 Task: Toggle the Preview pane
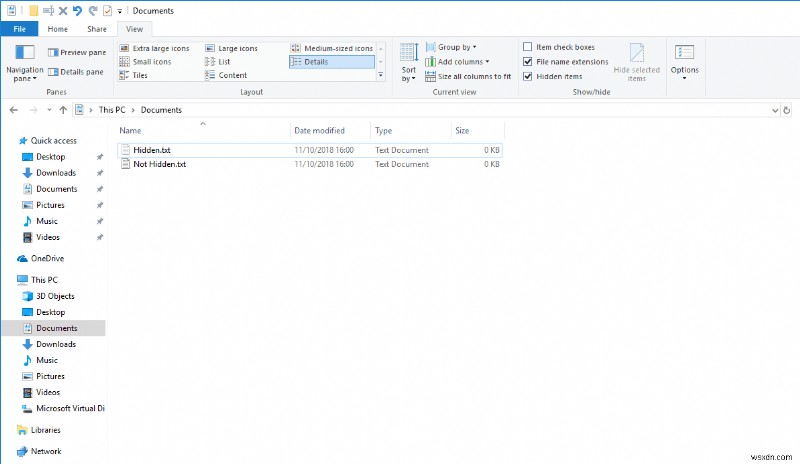pos(77,53)
